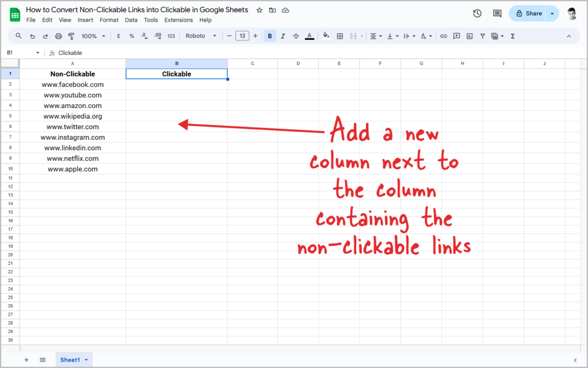Open the search menus magnifier icon
This screenshot has height=368, width=588.
[18, 36]
